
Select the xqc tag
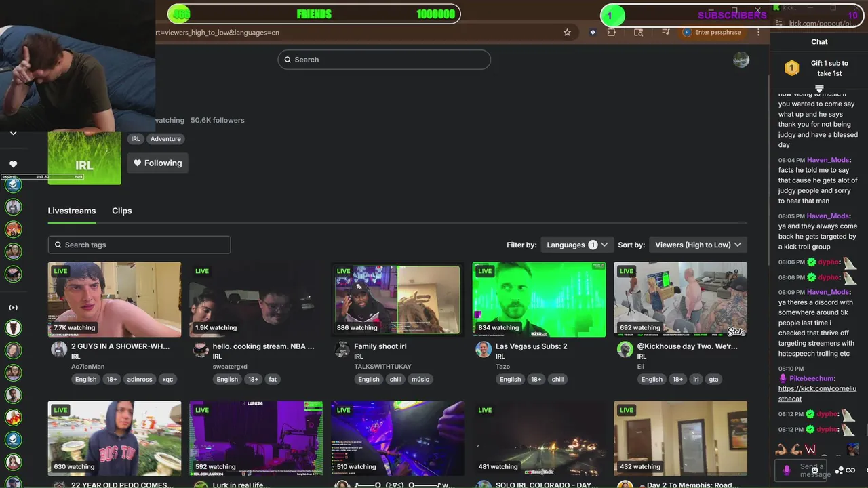(167, 380)
